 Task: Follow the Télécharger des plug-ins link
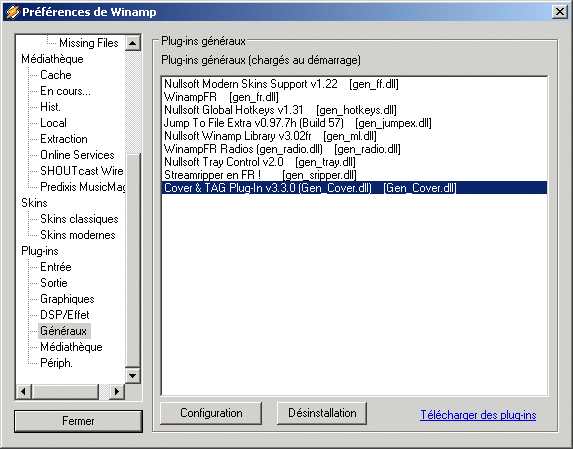click(x=478, y=415)
